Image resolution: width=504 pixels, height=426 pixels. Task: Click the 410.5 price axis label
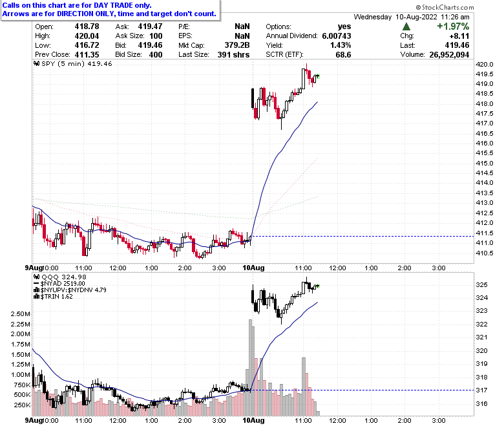point(485,253)
